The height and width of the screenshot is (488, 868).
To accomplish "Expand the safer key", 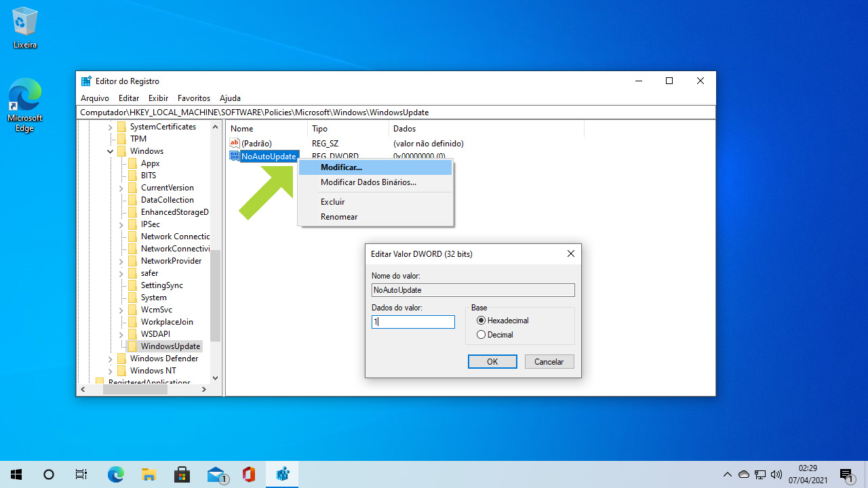I will tap(121, 273).
